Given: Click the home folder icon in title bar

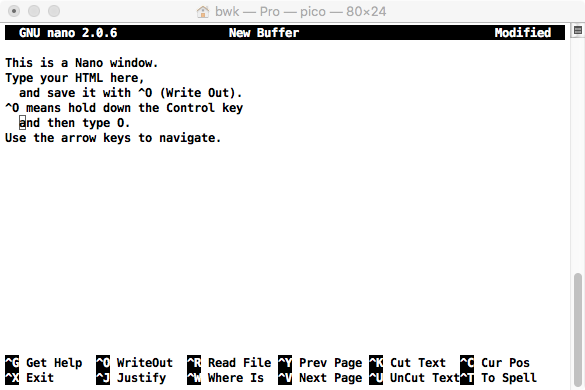Looking at the screenshot, I should (203, 12).
